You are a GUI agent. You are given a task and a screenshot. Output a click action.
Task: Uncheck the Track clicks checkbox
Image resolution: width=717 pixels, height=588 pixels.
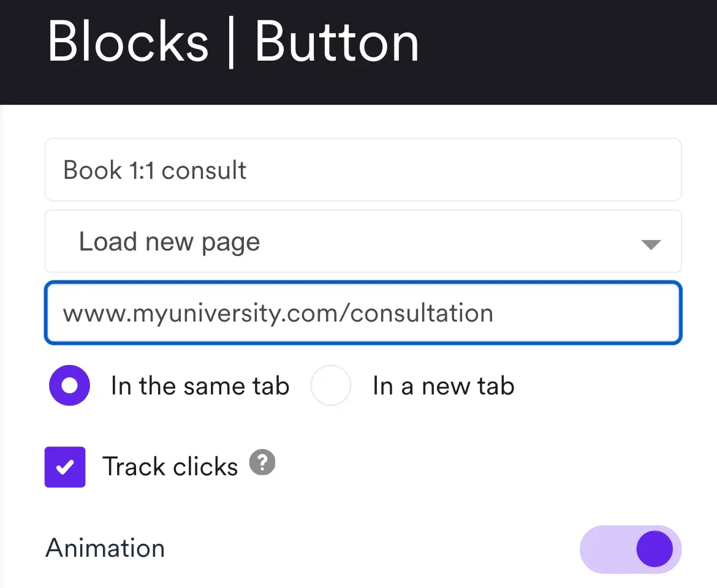65,467
